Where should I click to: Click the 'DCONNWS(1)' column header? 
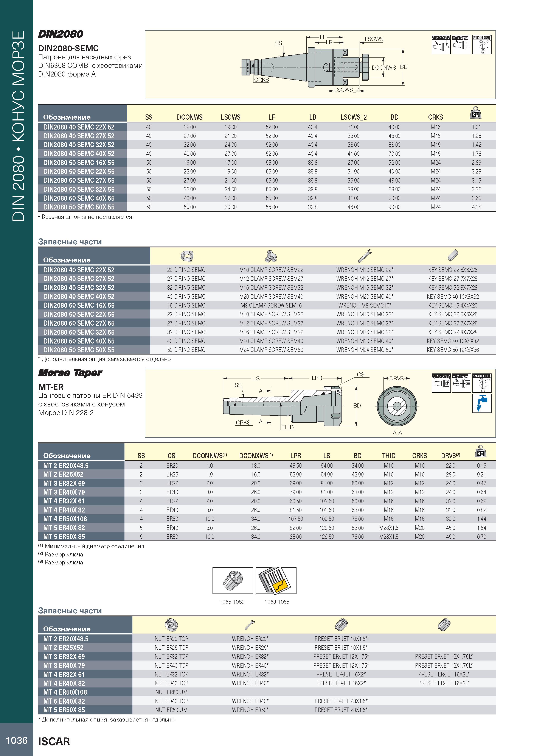point(210,456)
